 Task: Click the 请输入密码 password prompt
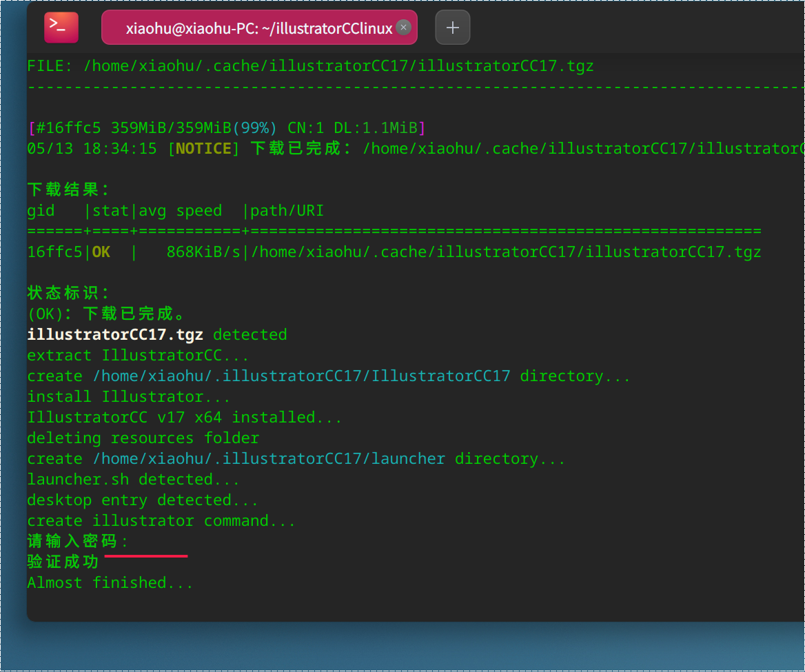(77, 541)
